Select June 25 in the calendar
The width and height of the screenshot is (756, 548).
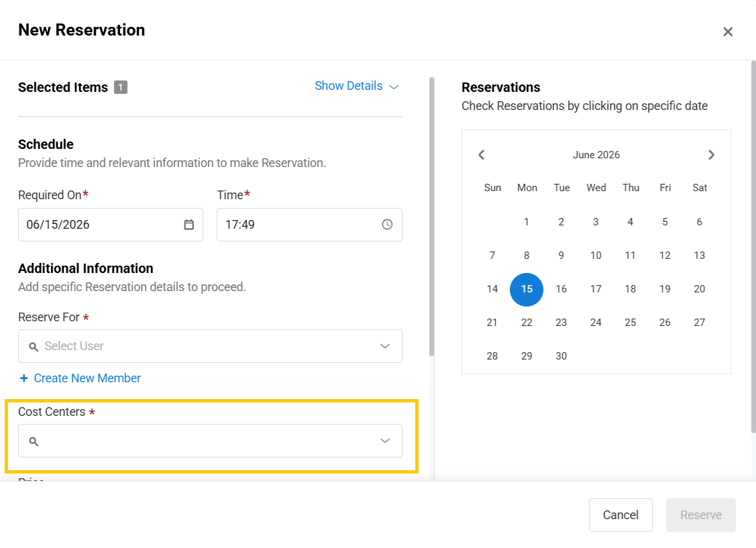tap(630, 323)
